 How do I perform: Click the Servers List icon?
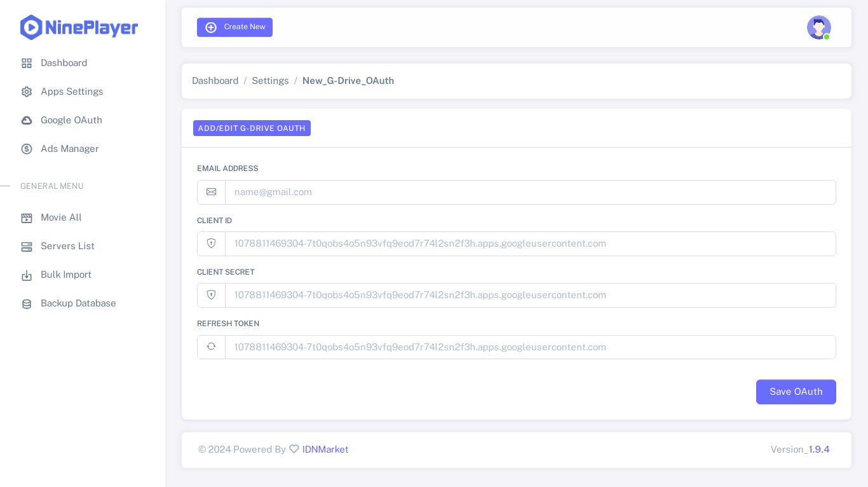pyautogui.click(x=27, y=247)
